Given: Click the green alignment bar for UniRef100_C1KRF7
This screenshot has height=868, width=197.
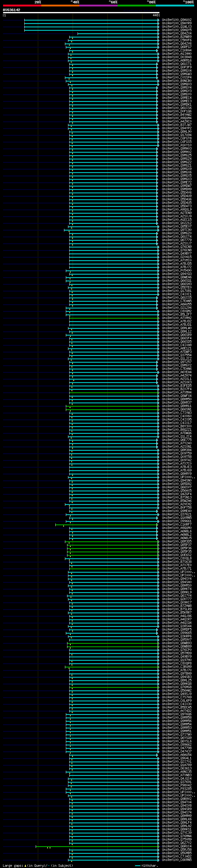Looking at the screenshot, I should coord(107,525).
